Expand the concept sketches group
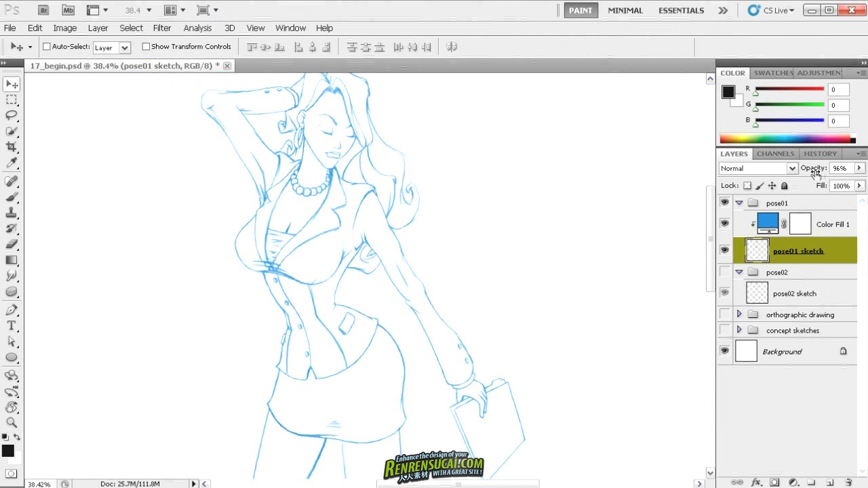The height and width of the screenshot is (488, 868). tap(739, 330)
